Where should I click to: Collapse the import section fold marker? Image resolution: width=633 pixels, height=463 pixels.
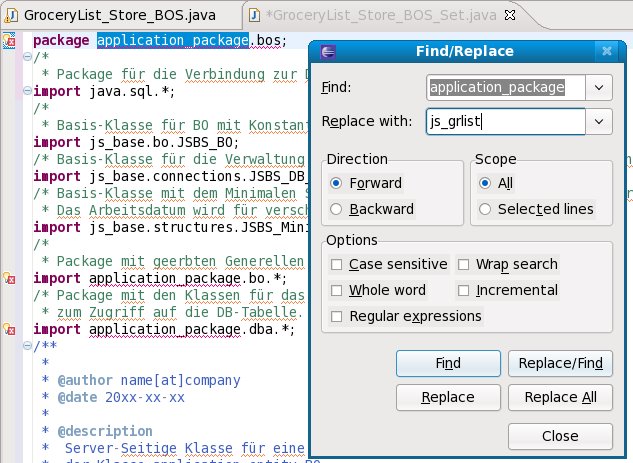[x=27, y=89]
